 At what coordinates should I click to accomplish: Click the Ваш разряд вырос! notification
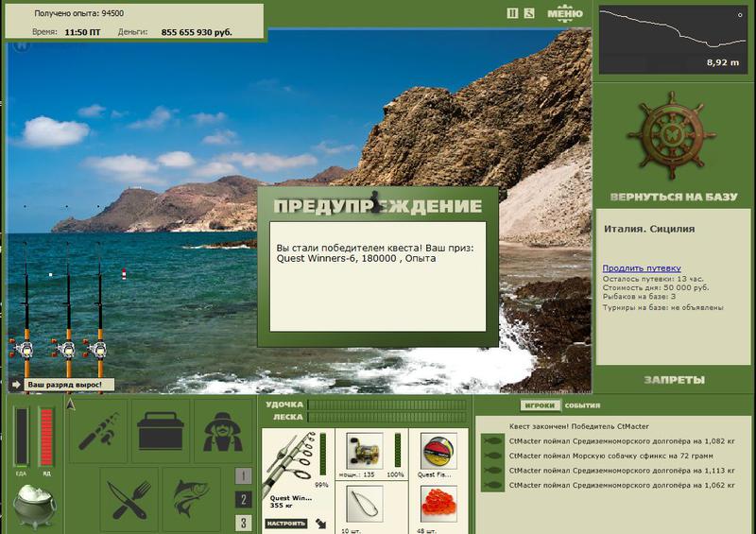click(x=69, y=385)
